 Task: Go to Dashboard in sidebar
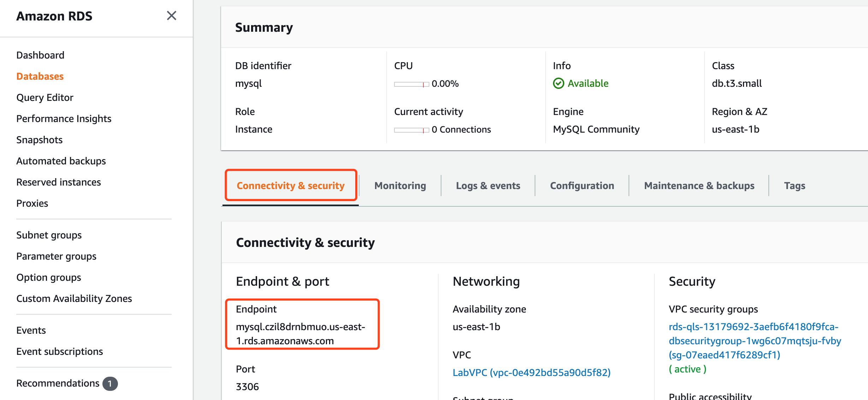tap(40, 55)
